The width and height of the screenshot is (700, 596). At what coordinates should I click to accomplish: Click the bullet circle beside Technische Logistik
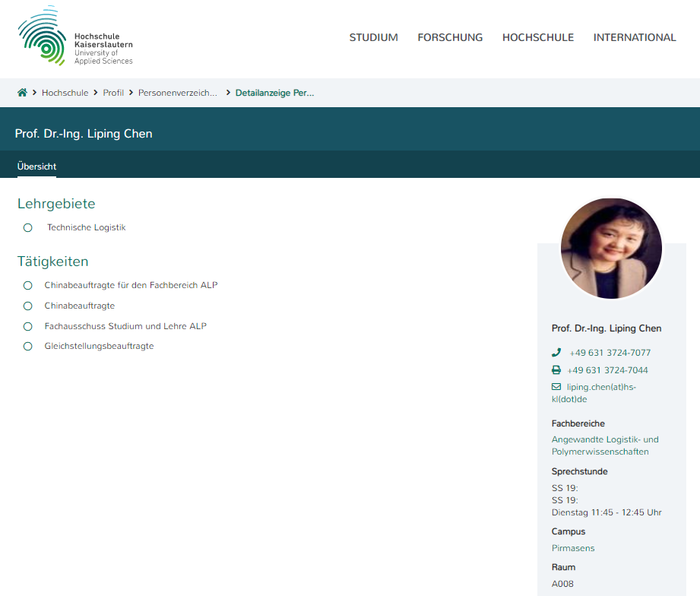(28, 227)
